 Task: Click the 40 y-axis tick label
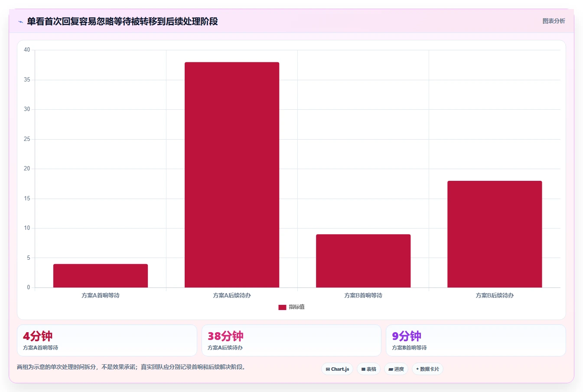[27, 50]
